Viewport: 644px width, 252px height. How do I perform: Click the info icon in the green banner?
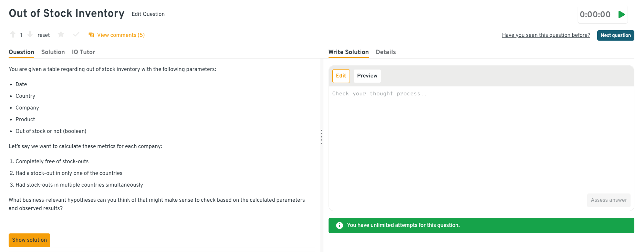point(339,225)
